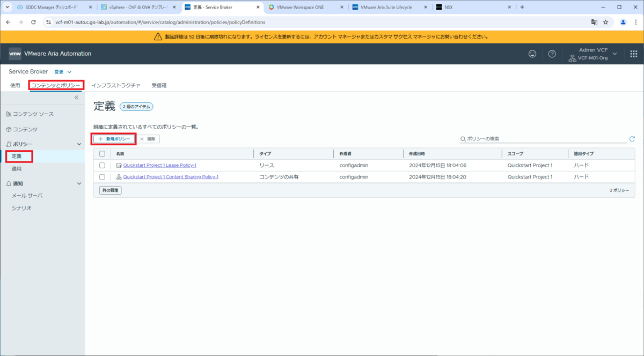Viewport: 644px width, 356px height.
Task: Click the リース type cell
Action: (267, 165)
